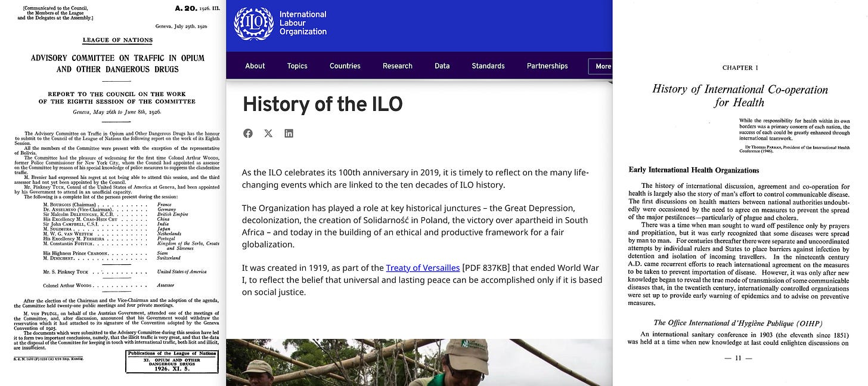Share the page on X
The image size is (868, 386).
(268, 133)
